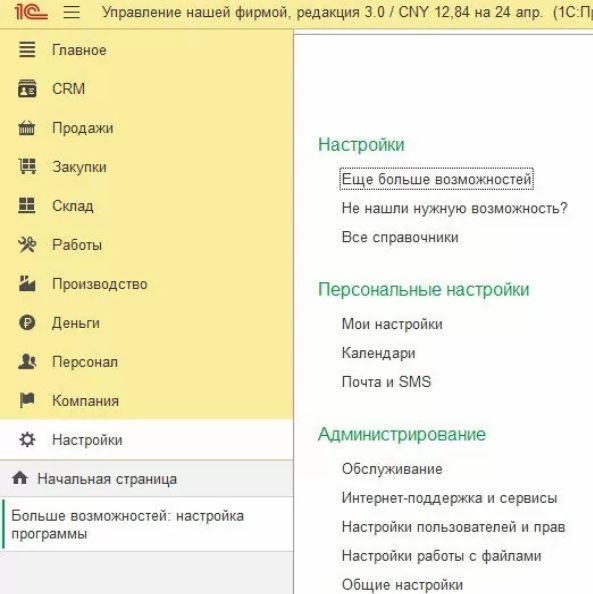This screenshot has height=594, width=593.
Task: Open Мои настройки
Action: pos(392,324)
